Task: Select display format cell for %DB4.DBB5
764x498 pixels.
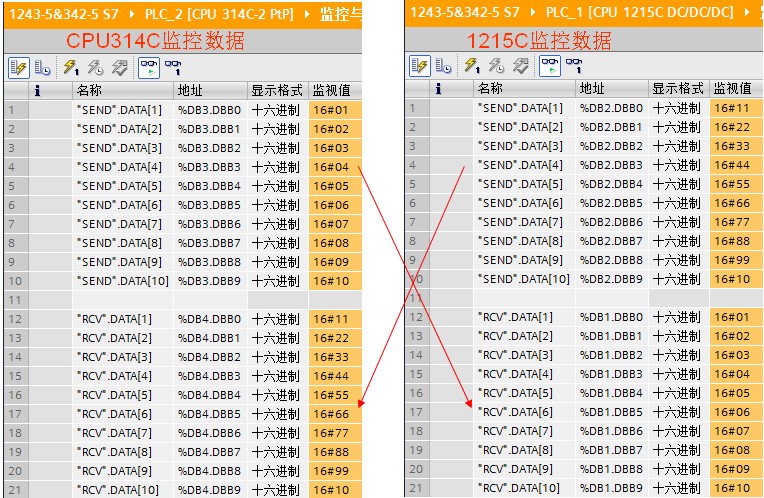Action: (278, 414)
